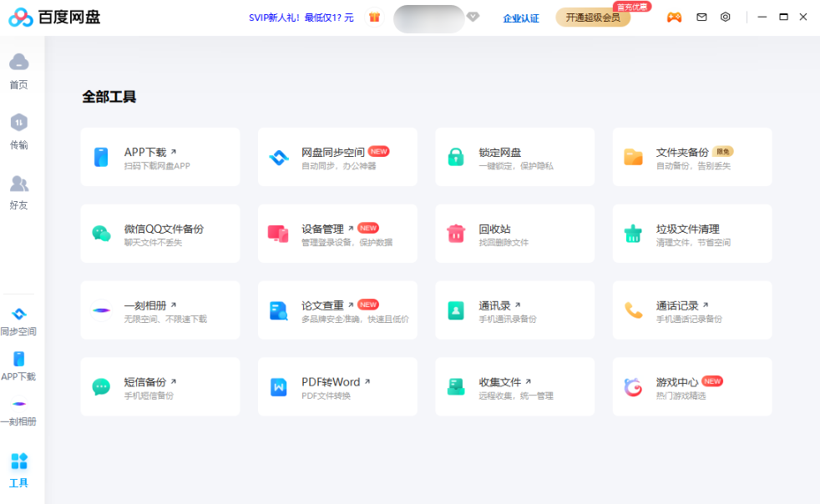The image size is (820, 504).
Task: Open 同步空间 in the sidebar
Action: coord(19,321)
